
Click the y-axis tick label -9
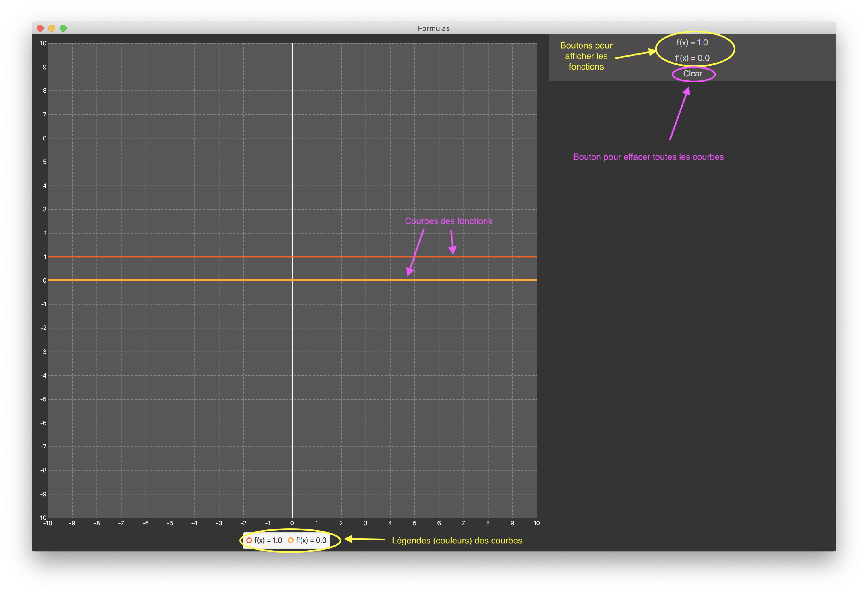(x=43, y=494)
